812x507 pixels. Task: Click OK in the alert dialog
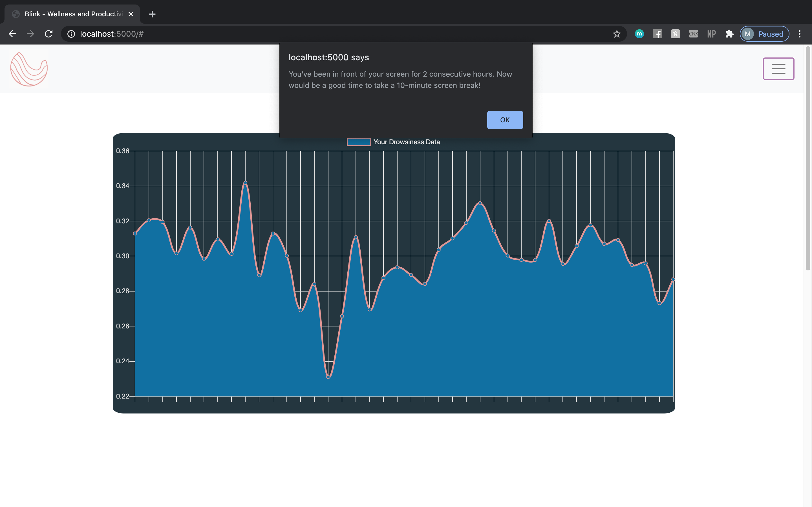click(505, 120)
